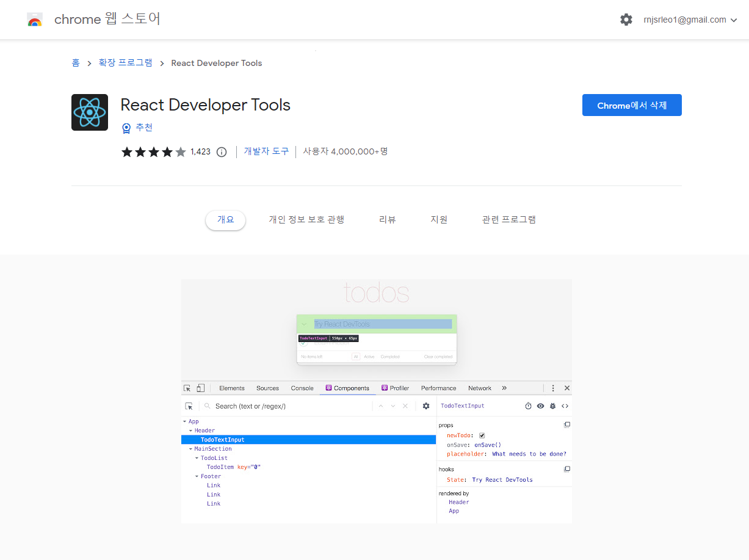This screenshot has width=749, height=560.
Task: Click the React Developer Tools atom icon
Action: point(90,112)
